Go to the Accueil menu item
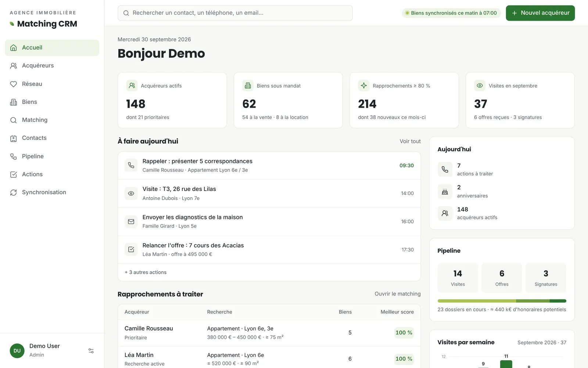The width and height of the screenshot is (588, 368). [52, 47]
